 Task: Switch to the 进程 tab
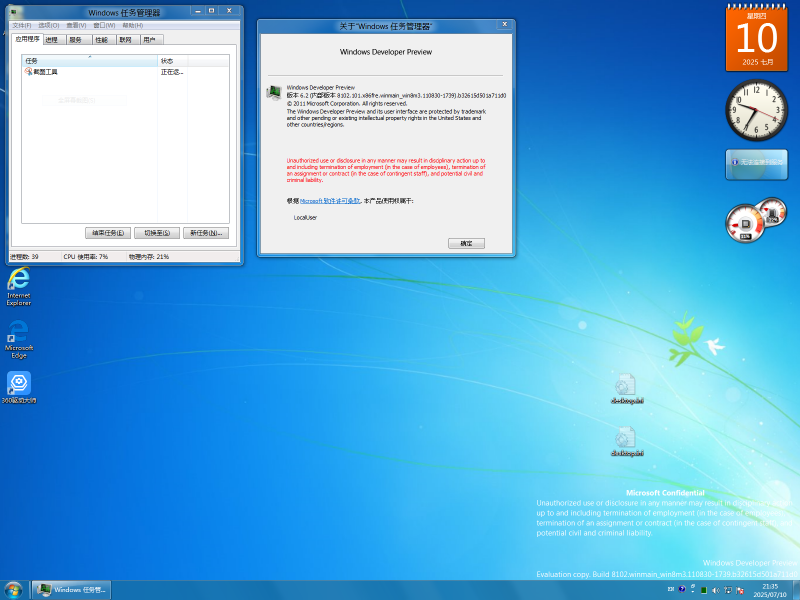point(54,39)
